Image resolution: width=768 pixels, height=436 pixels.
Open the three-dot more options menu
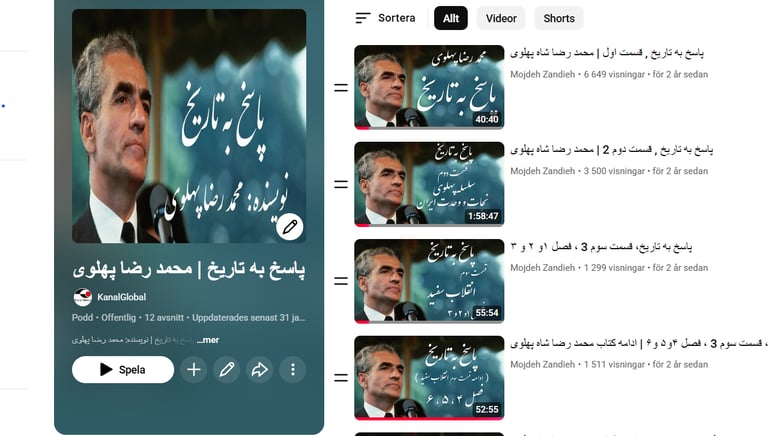(293, 369)
